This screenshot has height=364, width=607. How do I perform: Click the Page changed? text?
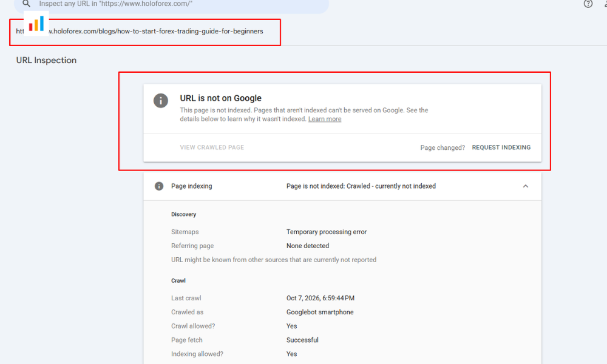click(443, 148)
